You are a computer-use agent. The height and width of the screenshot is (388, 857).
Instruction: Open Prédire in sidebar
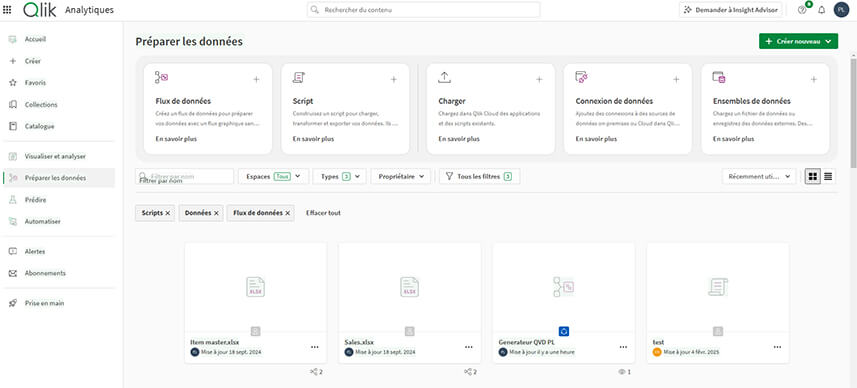[x=35, y=200]
